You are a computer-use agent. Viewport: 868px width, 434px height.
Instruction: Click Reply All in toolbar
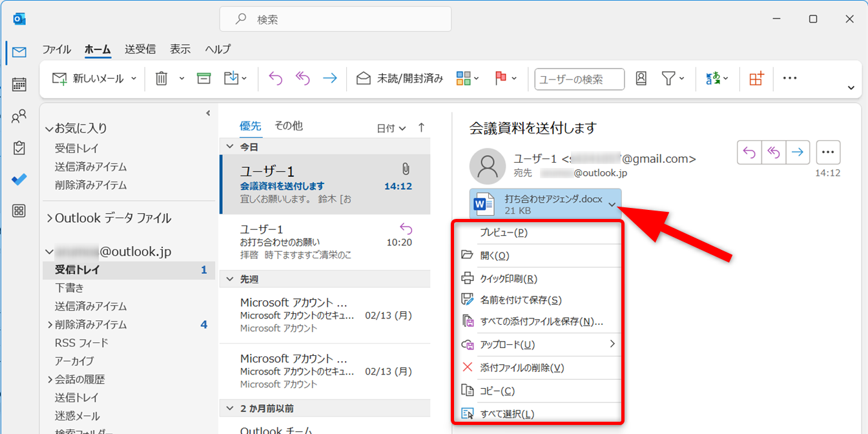(x=303, y=78)
